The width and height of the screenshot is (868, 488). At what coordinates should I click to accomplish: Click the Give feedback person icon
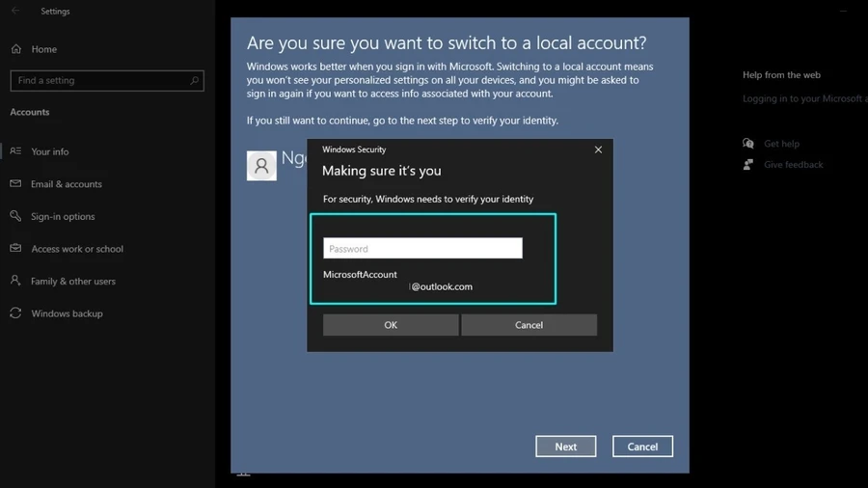click(748, 164)
